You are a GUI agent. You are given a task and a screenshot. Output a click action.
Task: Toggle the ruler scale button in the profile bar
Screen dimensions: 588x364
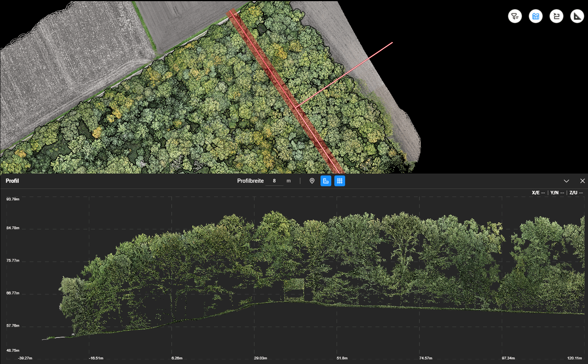coord(326,181)
